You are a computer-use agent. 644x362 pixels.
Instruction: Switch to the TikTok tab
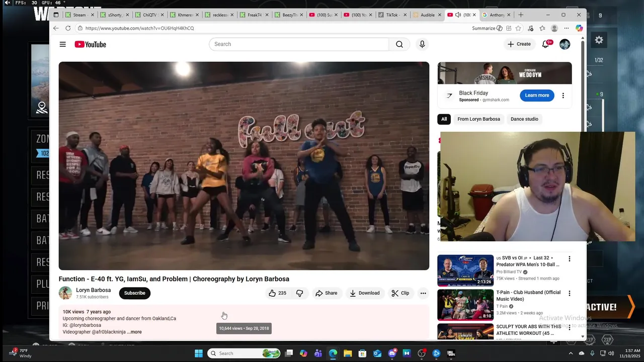[x=391, y=15]
